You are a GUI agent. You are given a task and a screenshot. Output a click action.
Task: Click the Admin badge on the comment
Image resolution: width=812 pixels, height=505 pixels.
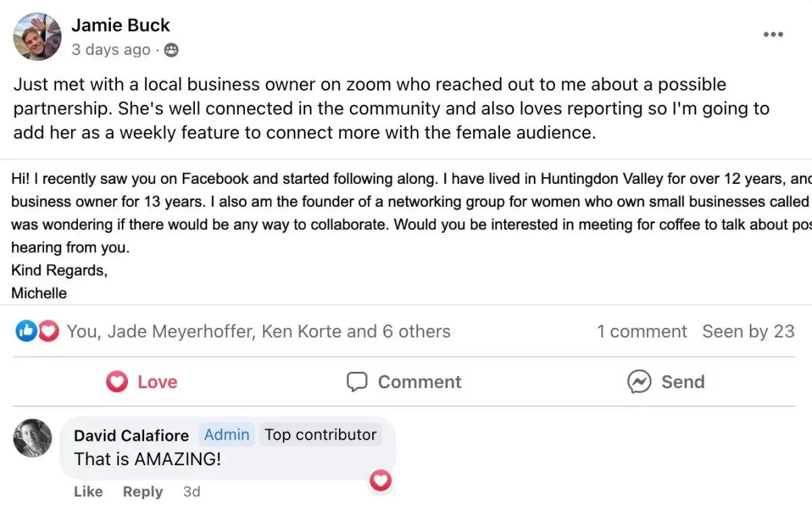pos(227,435)
